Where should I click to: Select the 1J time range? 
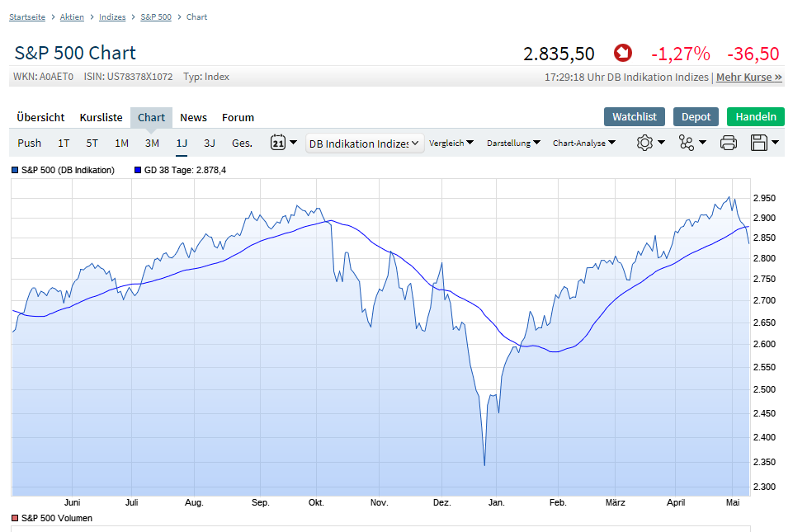pos(182,144)
